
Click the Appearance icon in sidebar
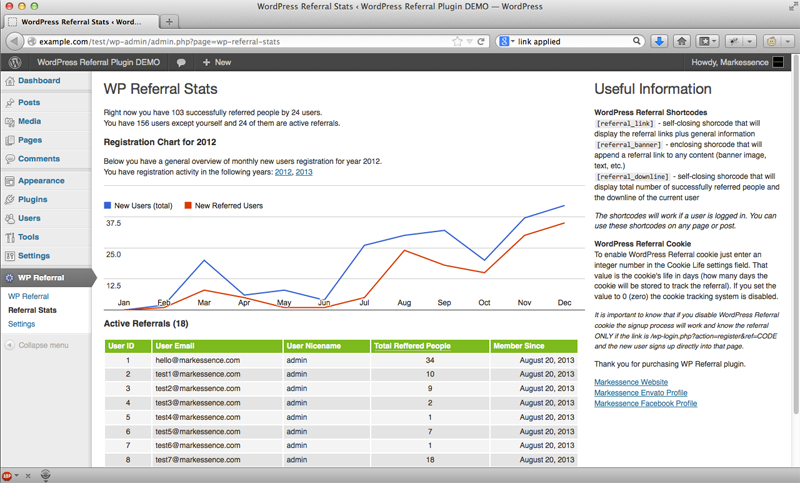point(10,181)
